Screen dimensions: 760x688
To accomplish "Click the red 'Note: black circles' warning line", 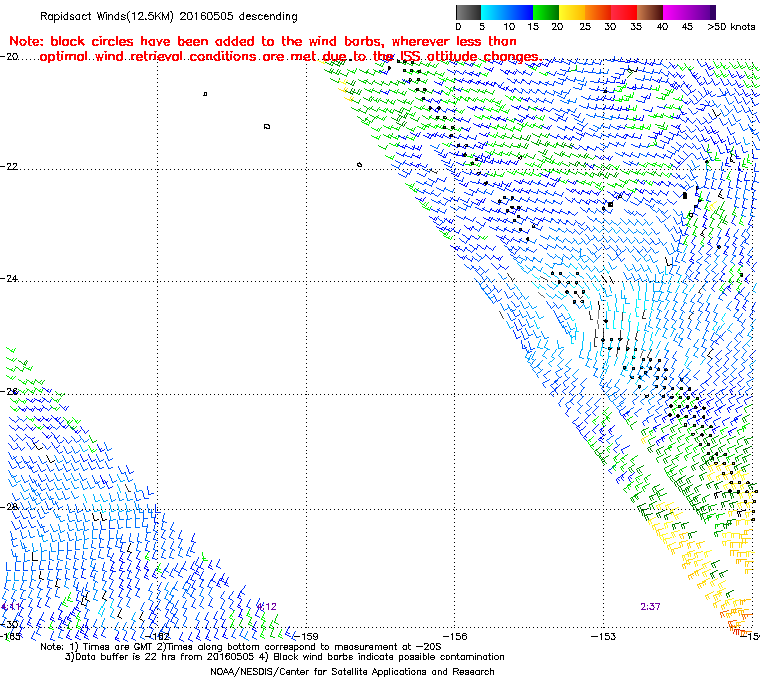I will tap(263, 41).
